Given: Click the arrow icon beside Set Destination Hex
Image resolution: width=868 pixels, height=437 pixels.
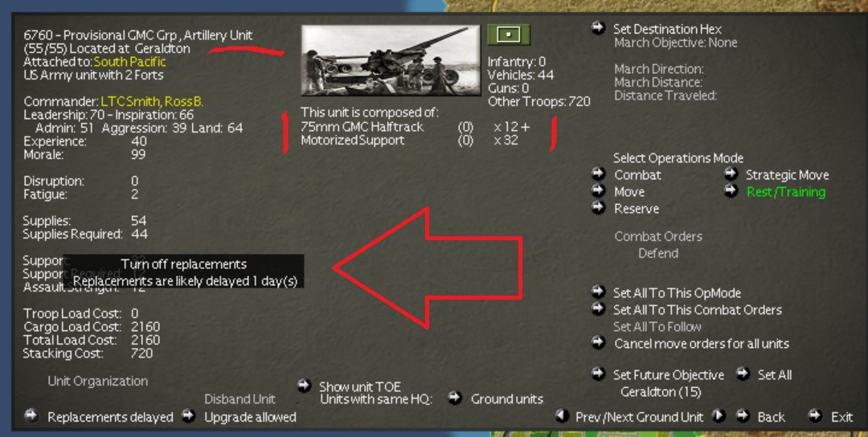Looking at the screenshot, I should [598, 27].
